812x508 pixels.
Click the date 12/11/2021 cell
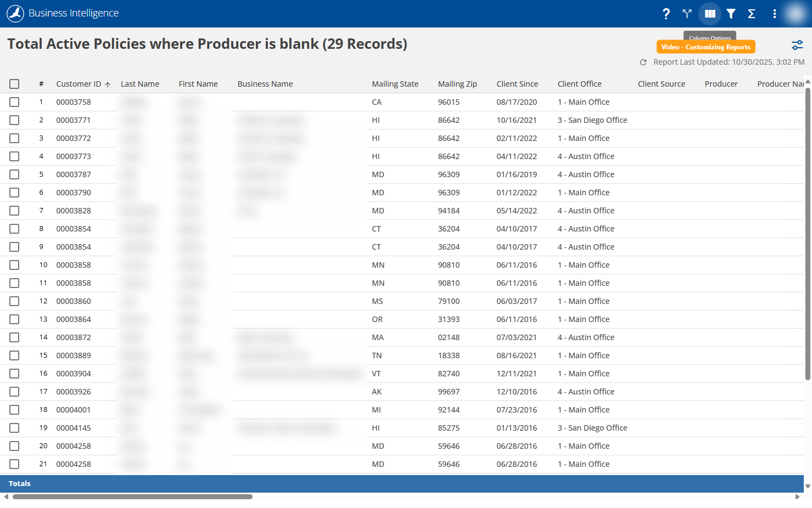click(517, 374)
